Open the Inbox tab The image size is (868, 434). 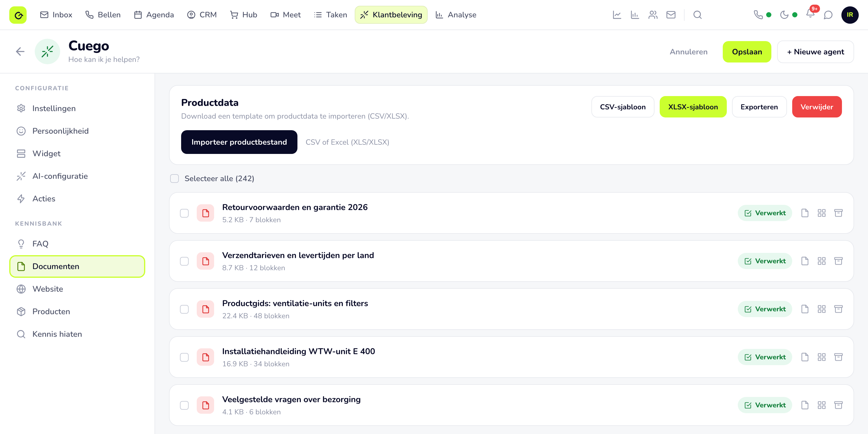point(56,15)
